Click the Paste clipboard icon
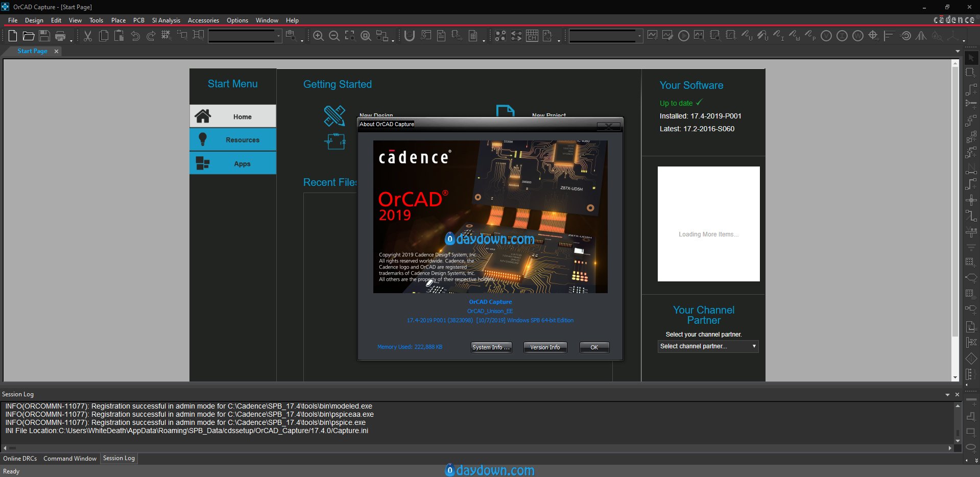 tap(119, 36)
